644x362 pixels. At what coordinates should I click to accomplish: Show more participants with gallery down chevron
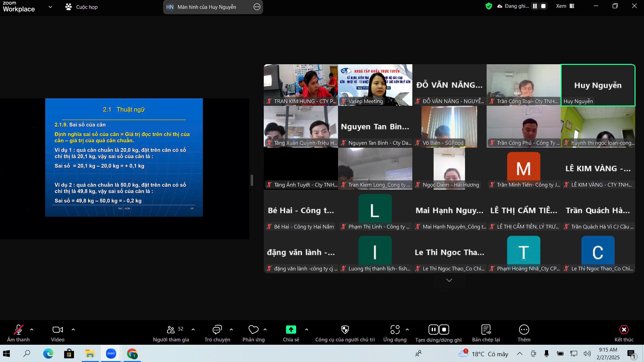click(449, 280)
